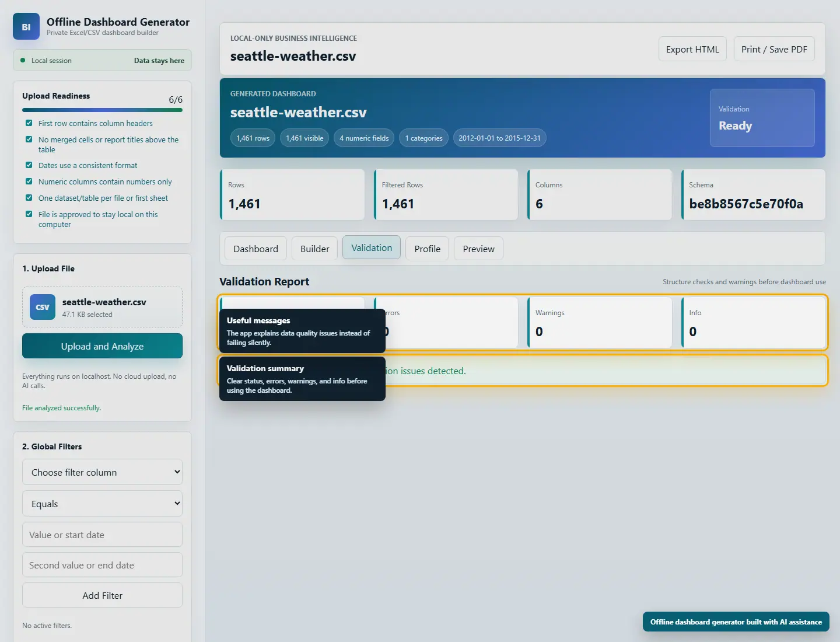The width and height of the screenshot is (840, 642).
Task: Click the Upload Readiness progress bar
Action: 102,110
